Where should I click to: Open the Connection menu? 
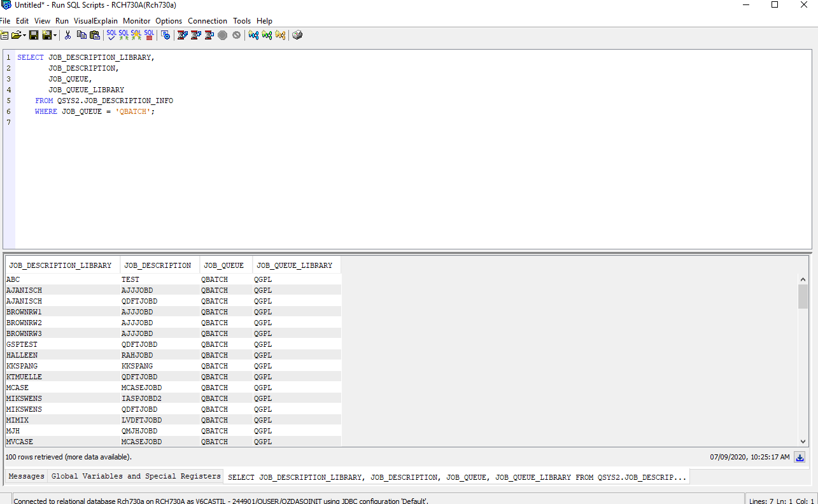[x=208, y=21]
